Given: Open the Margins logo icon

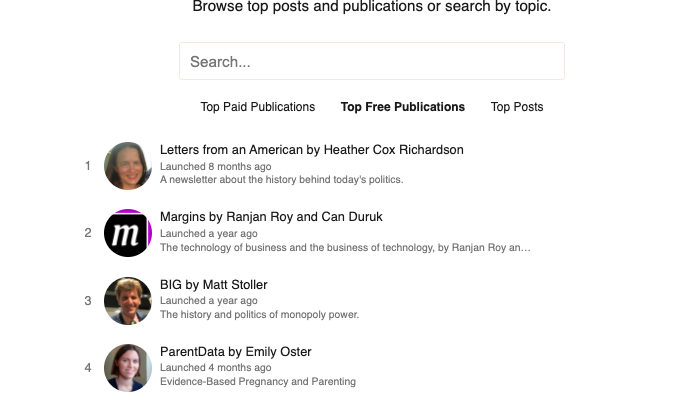Looking at the screenshot, I should click(128, 233).
